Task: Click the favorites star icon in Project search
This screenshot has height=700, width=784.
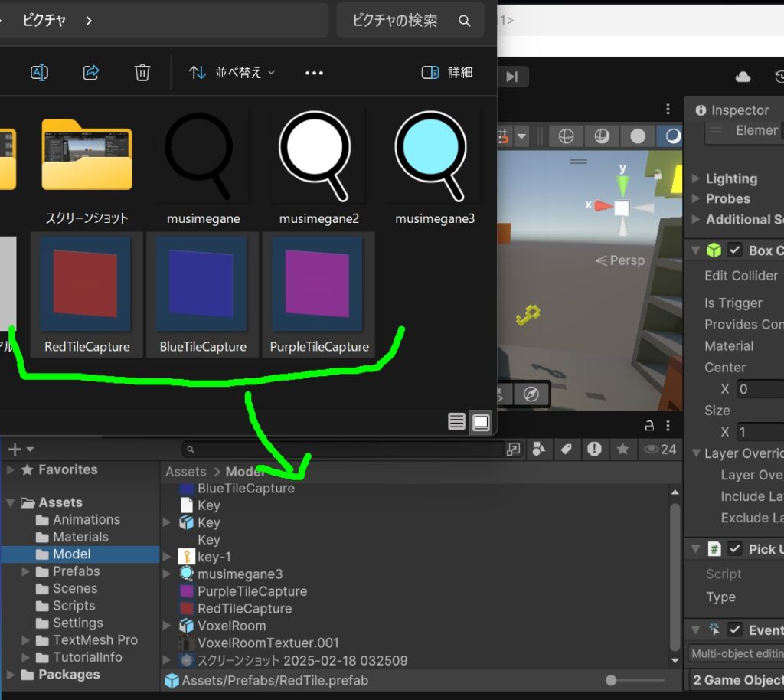Action: click(622, 449)
